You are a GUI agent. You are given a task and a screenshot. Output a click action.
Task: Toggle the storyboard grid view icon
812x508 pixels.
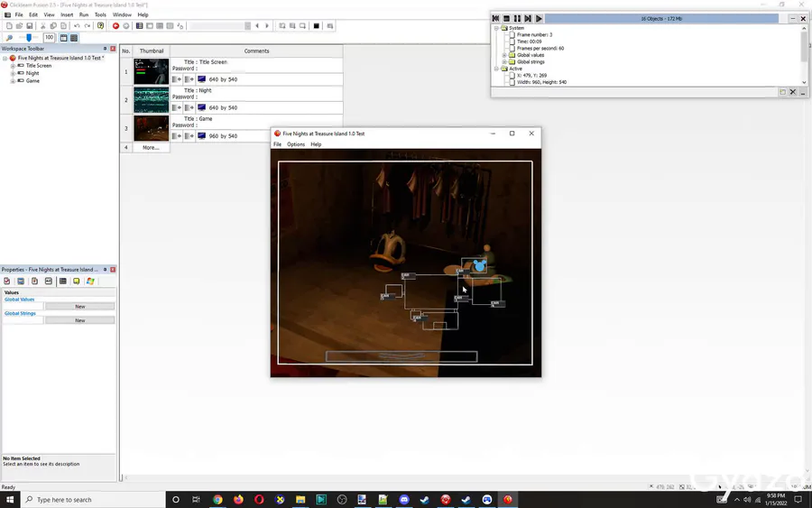coord(74,38)
